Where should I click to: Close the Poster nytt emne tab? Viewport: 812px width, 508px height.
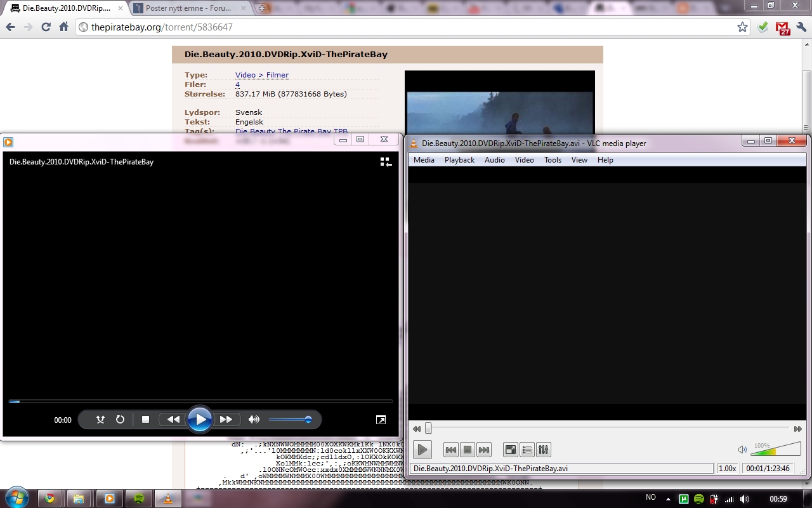coord(244,9)
